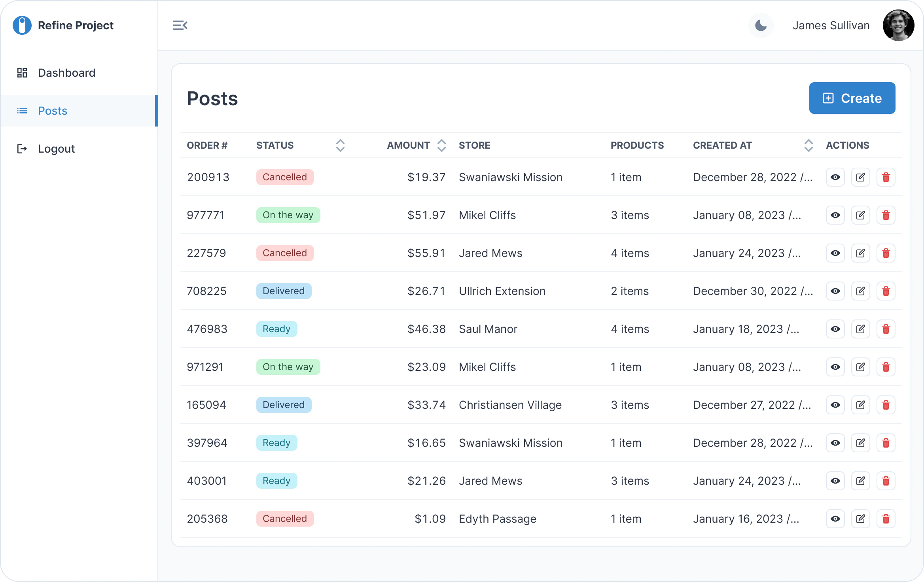The height and width of the screenshot is (582, 924).
Task: Toggle dark mode with the moon icon
Action: (760, 25)
